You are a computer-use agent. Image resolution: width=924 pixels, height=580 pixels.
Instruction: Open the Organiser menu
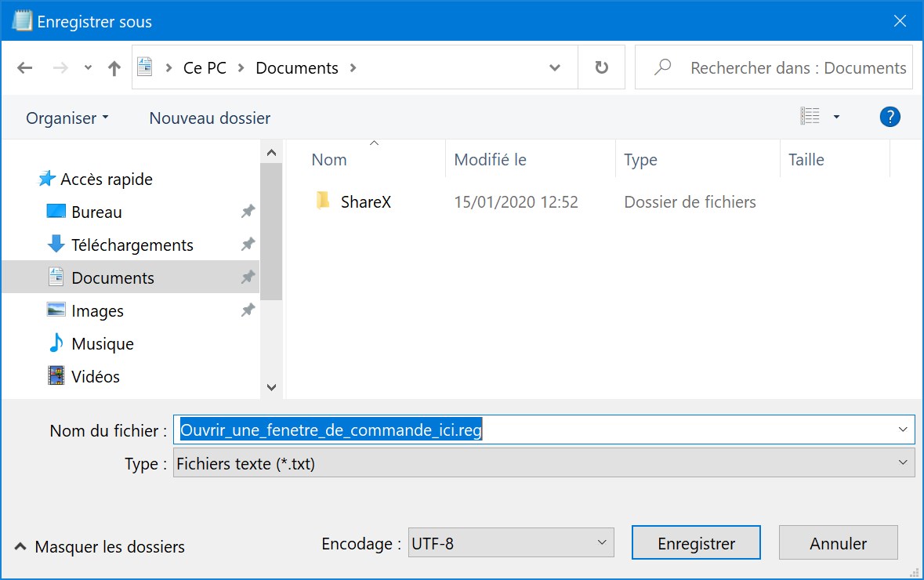(67, 118)
